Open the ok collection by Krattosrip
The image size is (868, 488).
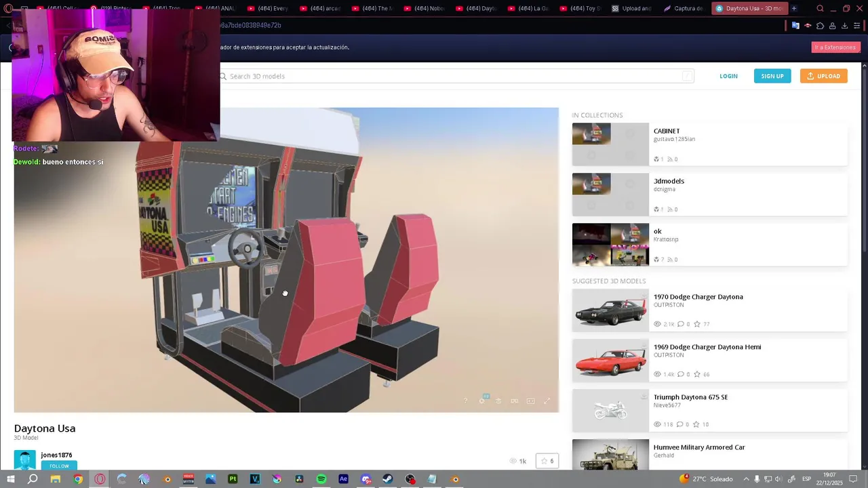click(x=709, y=244)
